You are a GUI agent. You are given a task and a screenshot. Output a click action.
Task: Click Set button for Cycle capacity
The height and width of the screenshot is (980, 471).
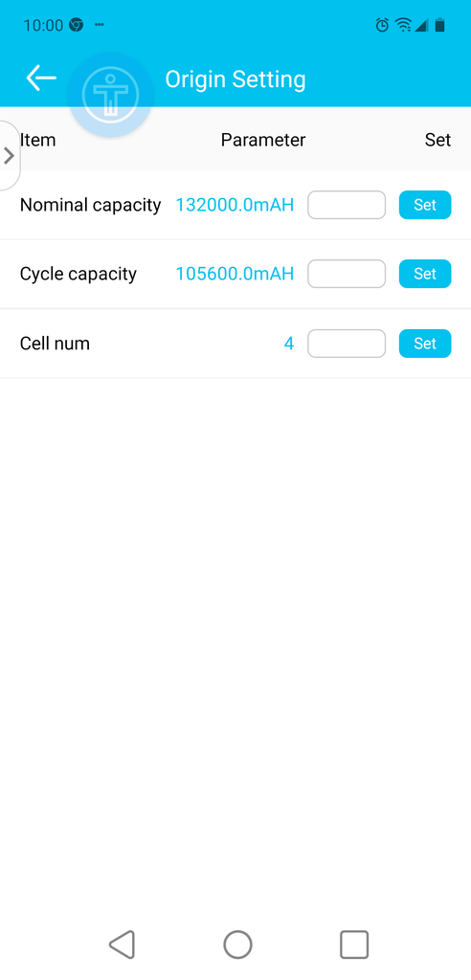[x=425, y=274]
